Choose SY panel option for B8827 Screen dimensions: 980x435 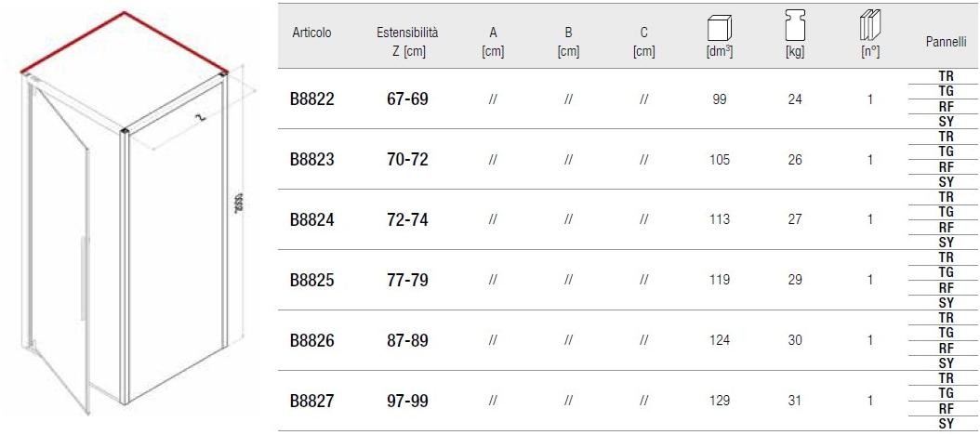pyautogui.click(x=946, y=424)
